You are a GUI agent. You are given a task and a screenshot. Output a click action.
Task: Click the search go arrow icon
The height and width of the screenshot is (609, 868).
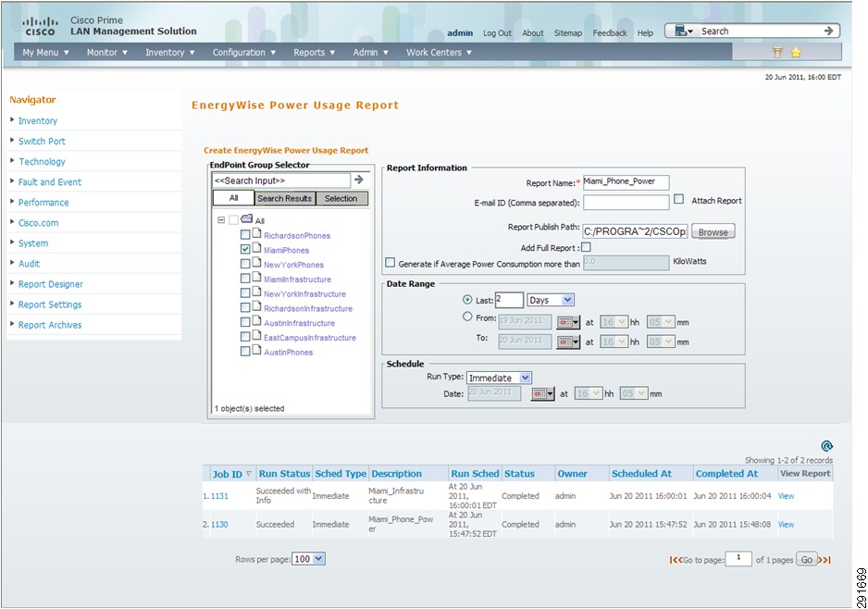click(x=828, y=31)
